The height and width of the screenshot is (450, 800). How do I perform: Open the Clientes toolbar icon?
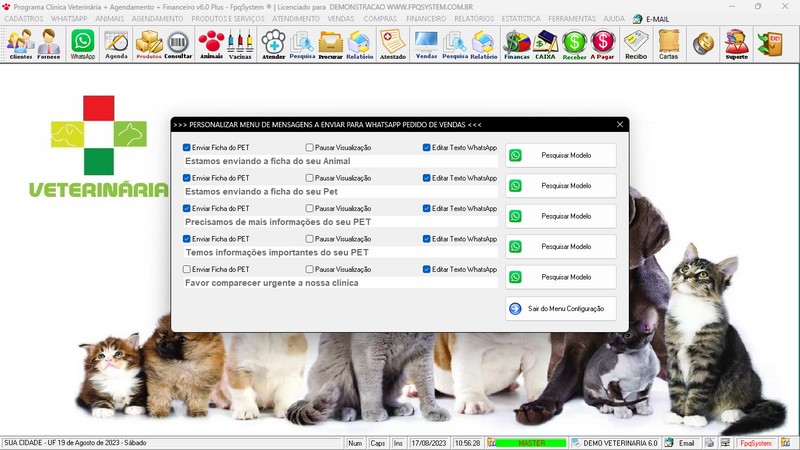click(x=20, y=43)
